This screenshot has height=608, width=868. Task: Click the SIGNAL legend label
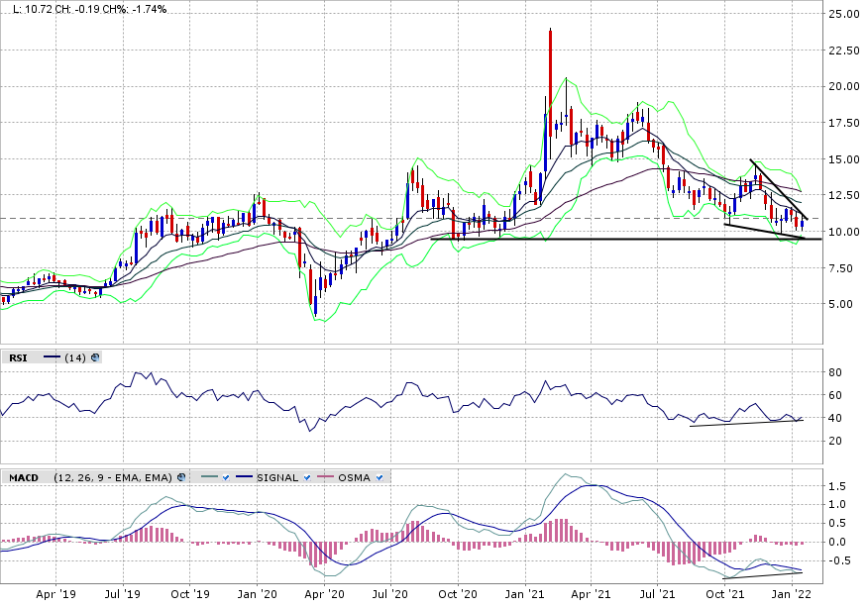278,477
